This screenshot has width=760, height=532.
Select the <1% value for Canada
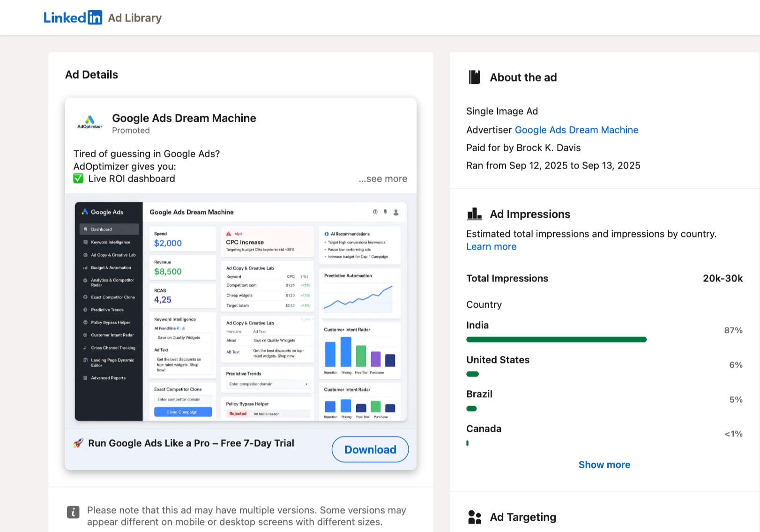(x=733, y=434)
